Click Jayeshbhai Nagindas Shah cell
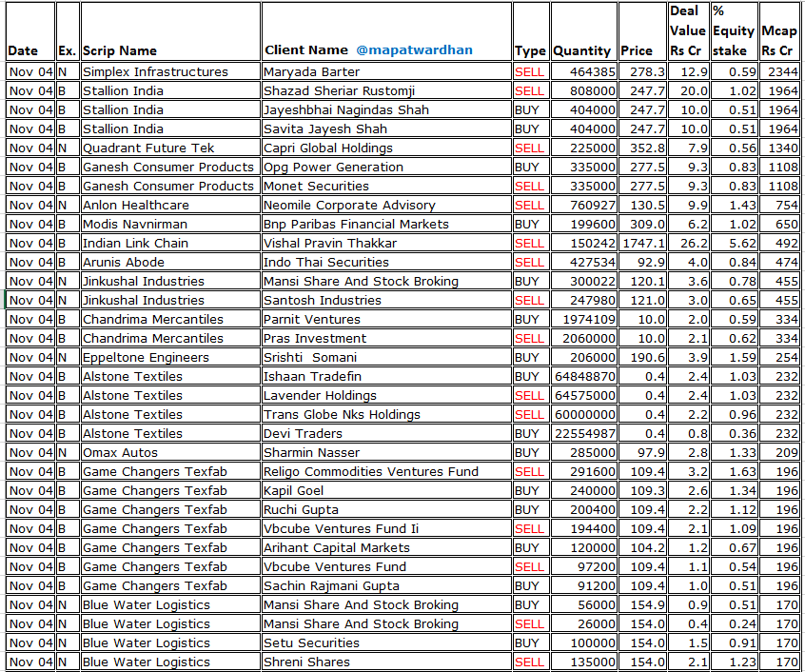Screen dimensions: 805x672 pyautogui.click(x=386, y=109)
